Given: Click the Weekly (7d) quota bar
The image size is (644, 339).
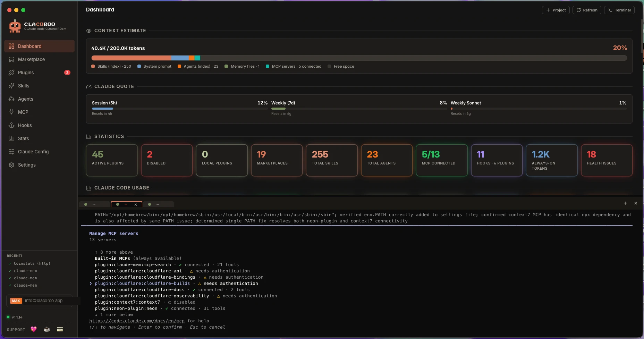Looking at the screenshot, I should [x=359, y=109].
